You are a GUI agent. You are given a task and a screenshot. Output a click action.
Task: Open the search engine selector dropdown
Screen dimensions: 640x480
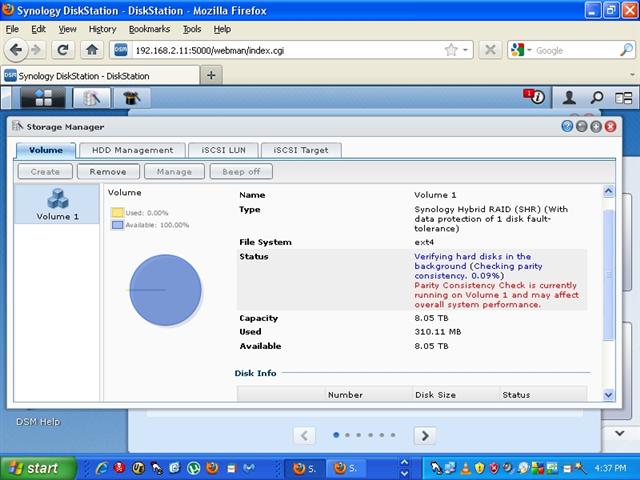click(529, 50)
